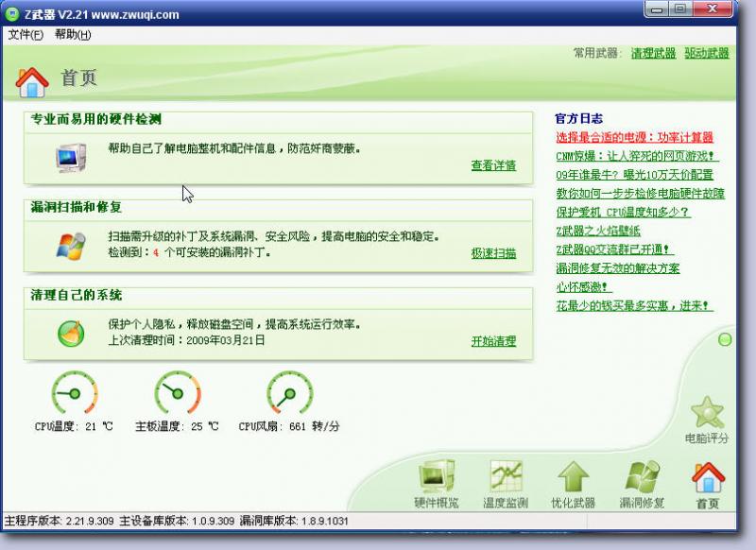Viewport: 756px width, 550px height.
Task: Click the green broom icon in system cleanup panel
Action: pyautogui.click(x=71, y=333)
